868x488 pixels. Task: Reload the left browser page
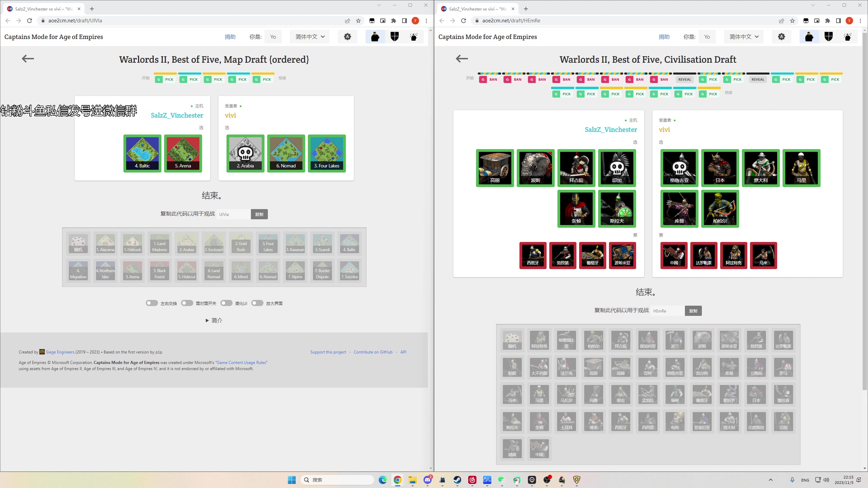29,21
